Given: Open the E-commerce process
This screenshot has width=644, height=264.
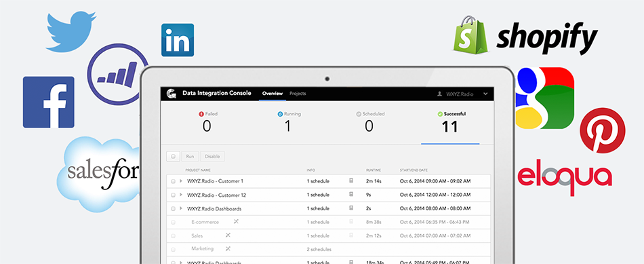Looking at the screenshot, I should tap(205, 222).
